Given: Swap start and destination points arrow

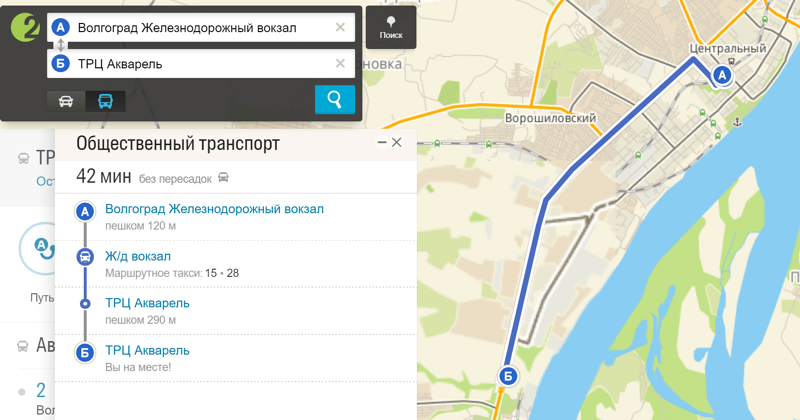Looking at the screenshot, I should (60, 45).
